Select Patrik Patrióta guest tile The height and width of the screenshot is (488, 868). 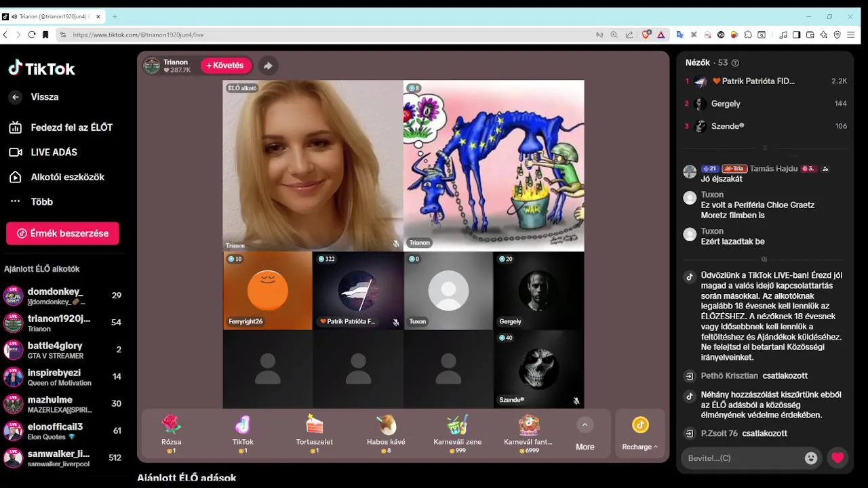358,291
